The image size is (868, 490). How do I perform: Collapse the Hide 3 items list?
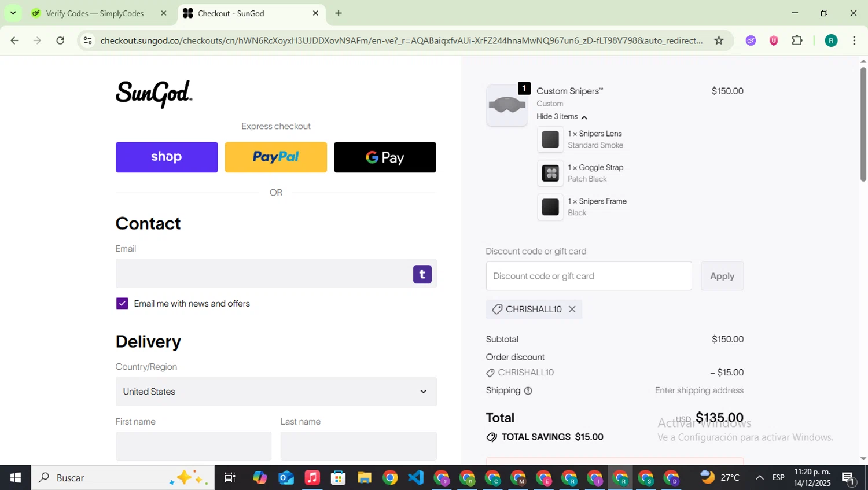pos(561,117)
